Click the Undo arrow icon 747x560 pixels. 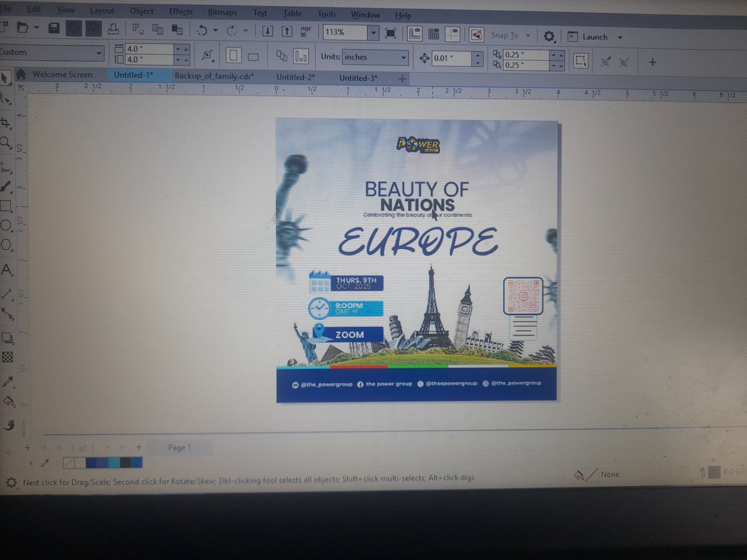[x=202, y=30]
